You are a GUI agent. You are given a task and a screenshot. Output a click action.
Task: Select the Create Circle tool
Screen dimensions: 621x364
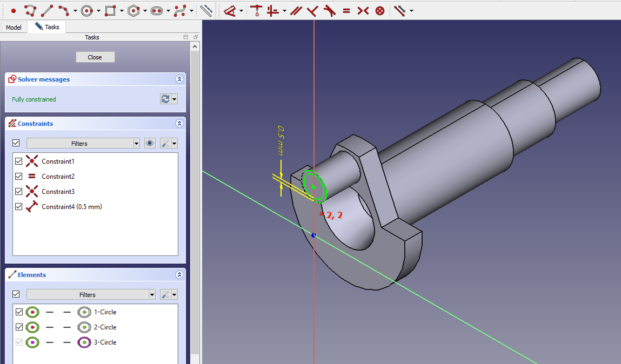[88, 10]
